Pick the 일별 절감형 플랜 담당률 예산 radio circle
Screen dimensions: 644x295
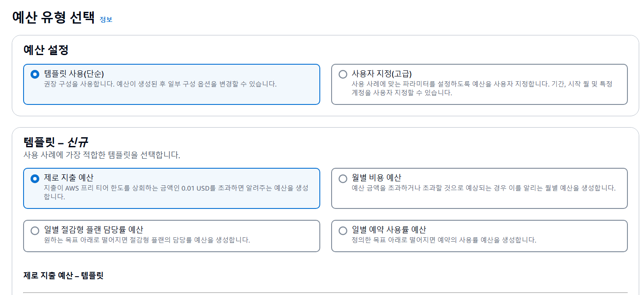(35, 230)
